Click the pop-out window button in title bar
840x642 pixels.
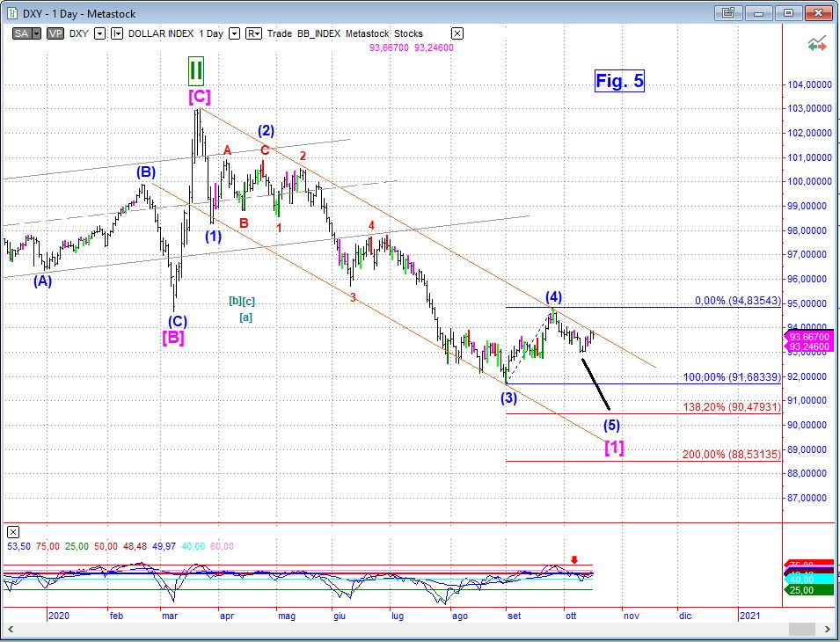point(728,13)
